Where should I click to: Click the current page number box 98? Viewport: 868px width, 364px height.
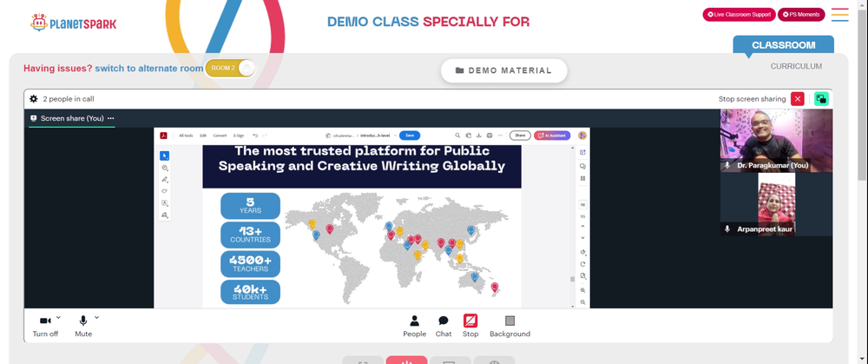[x=583, y=204]
